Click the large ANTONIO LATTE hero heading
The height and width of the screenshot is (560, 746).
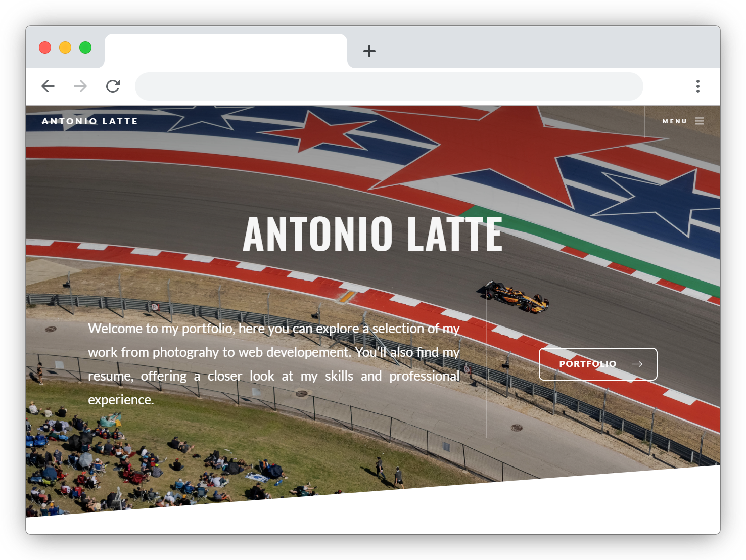pos(372,234)
